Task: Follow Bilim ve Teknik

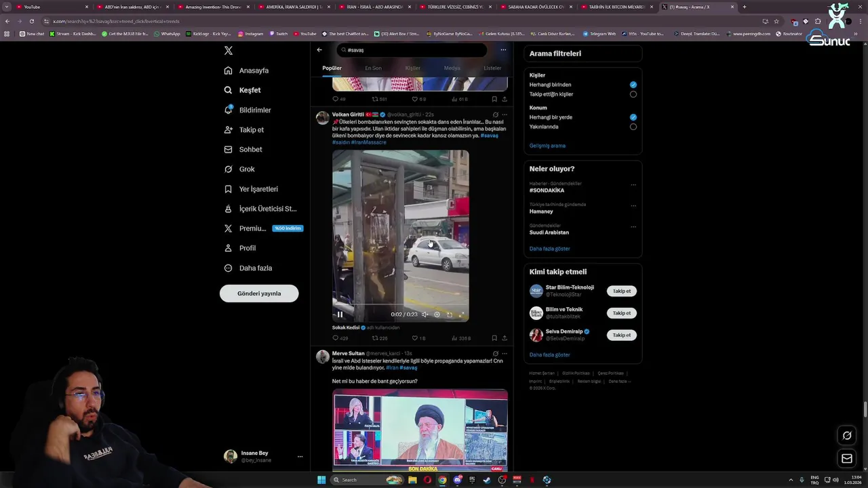Action: coord(621,313)
